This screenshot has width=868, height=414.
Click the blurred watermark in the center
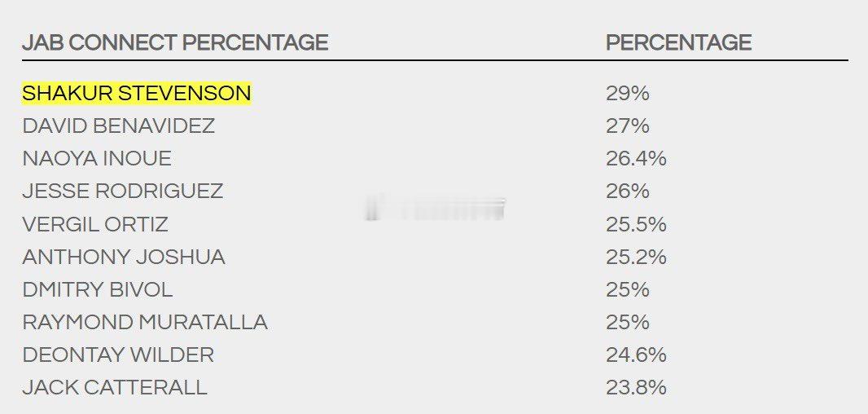click(x=435, y=209)
